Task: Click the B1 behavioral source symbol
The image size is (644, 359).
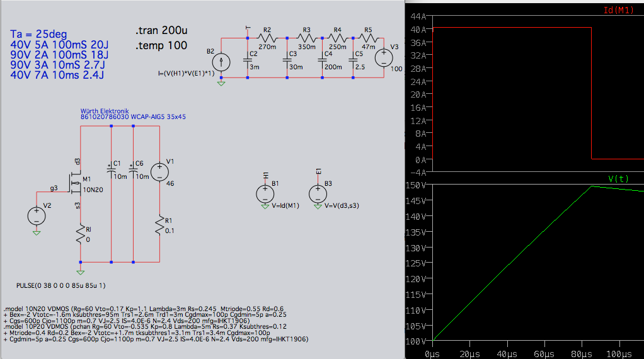Action: pos(265,193)
